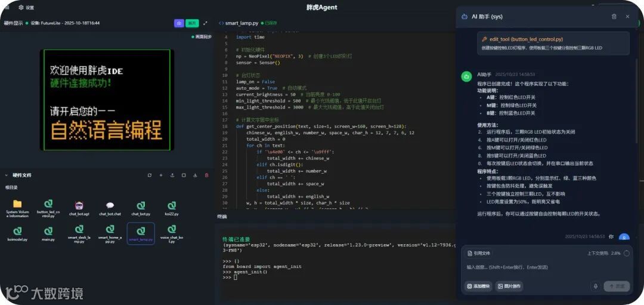Expand the hardware display to fullscreen

(x=205, y=23)
